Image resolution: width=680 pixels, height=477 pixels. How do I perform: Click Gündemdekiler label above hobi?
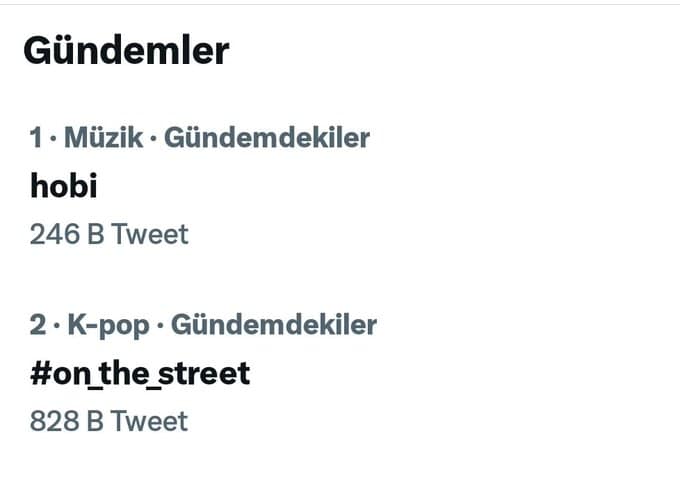click(x=266, y=138)
